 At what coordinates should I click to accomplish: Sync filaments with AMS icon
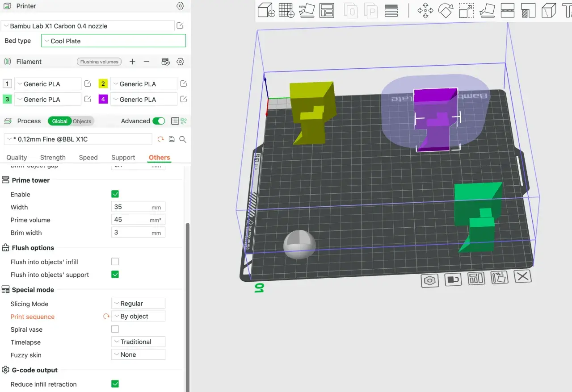point(166,62)
